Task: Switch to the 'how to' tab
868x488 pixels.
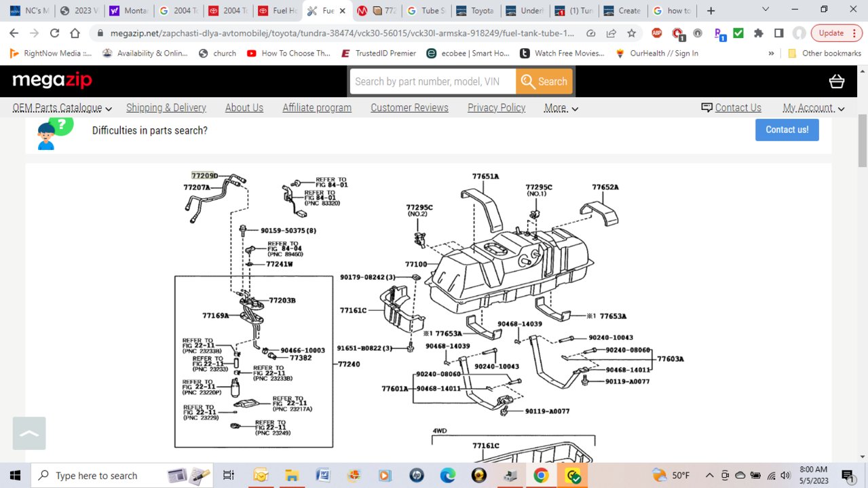Action: click(x=673, y=11)
